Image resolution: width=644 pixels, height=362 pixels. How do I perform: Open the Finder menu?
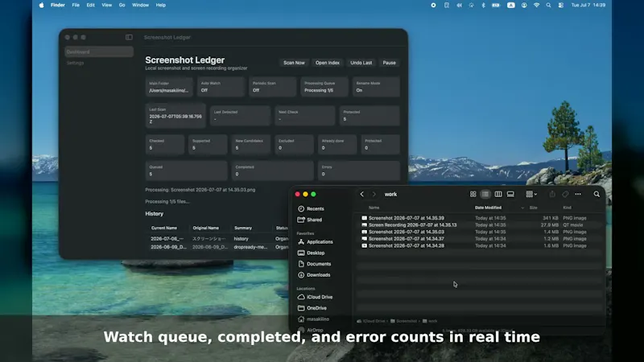pyautogui.click(x=57, y=5)
